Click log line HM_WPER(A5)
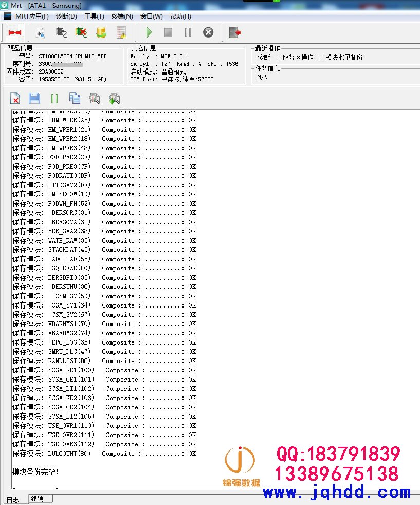This screenshot has height=505, width=420. pyautogui.click(x=104, y=120)
